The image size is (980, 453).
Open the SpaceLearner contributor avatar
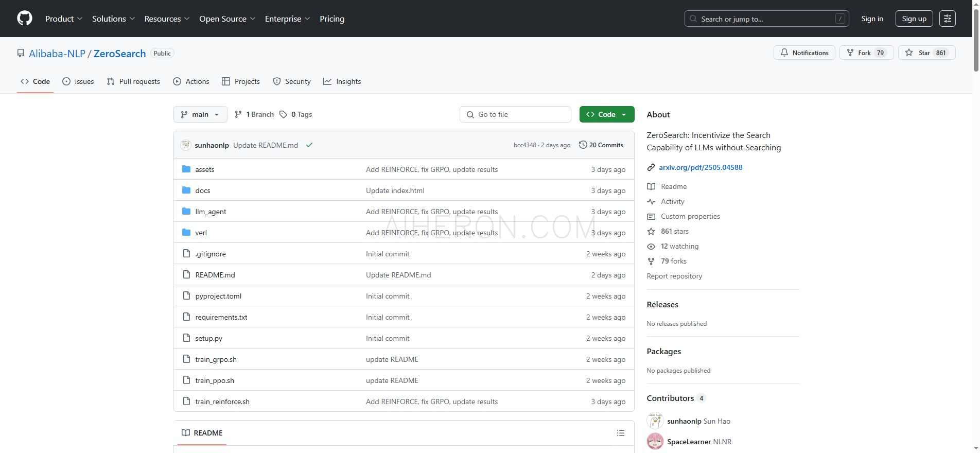coord(655,441)
